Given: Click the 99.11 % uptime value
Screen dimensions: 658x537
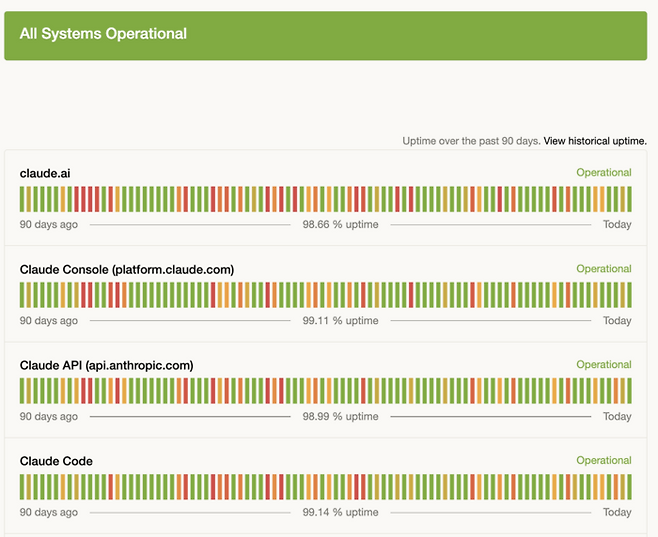Looking at the screenshot, I should pos(340,321).
